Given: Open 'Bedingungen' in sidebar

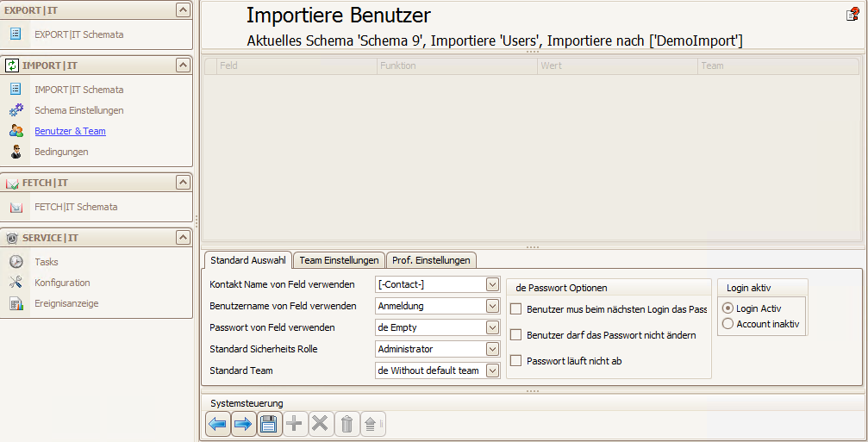Looking at the screenshot, I should point(61,152).
